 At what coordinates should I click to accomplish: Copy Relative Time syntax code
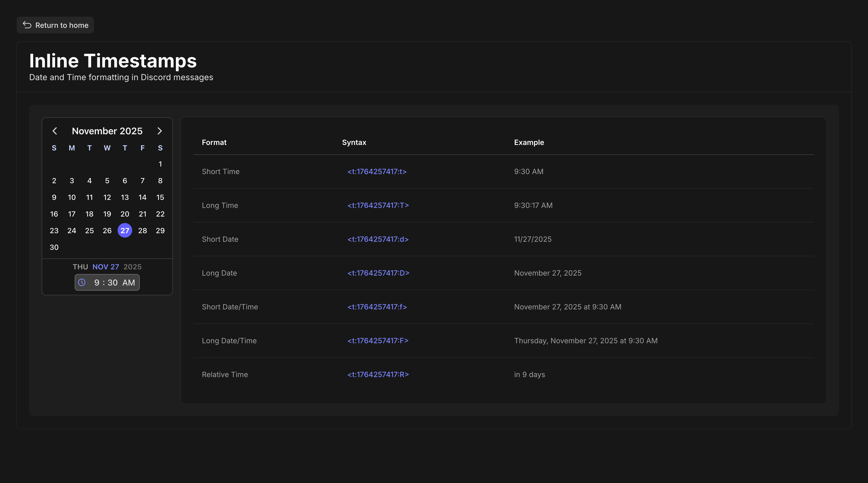[x=378, y=374]
